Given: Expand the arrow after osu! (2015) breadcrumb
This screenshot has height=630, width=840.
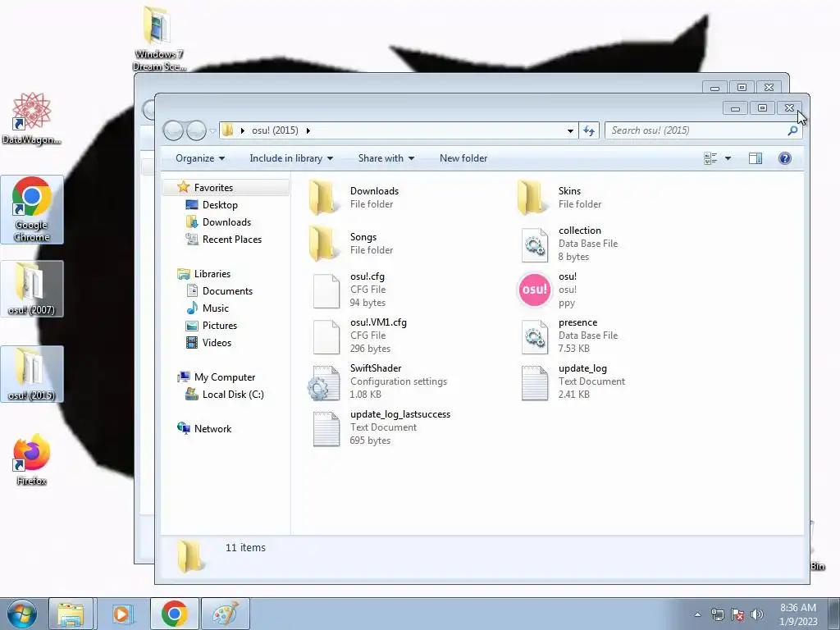Looking at the screenshot, I should (308, 130).
